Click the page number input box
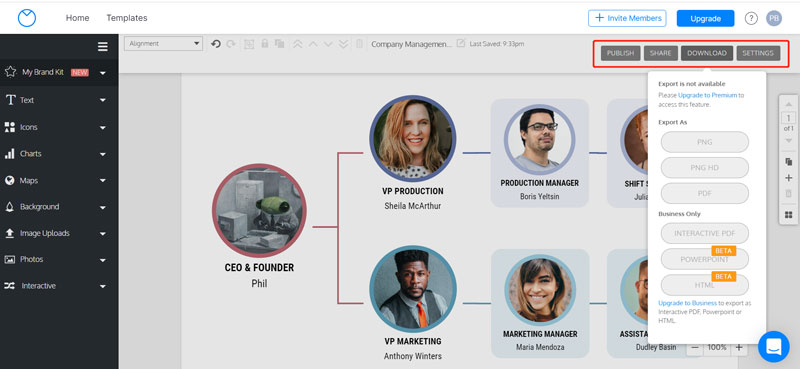Image resolution: width=800 pixels, height=369 pixels. click(x=788, y=118)
